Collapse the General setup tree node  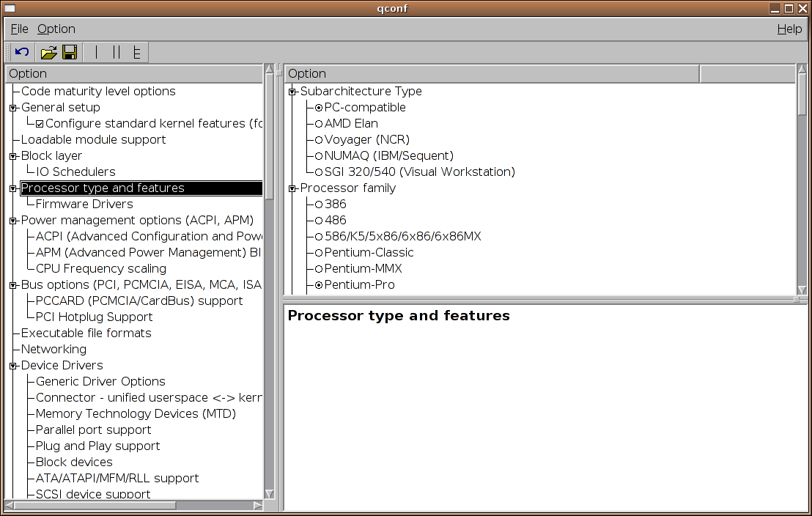coord(13,108)
